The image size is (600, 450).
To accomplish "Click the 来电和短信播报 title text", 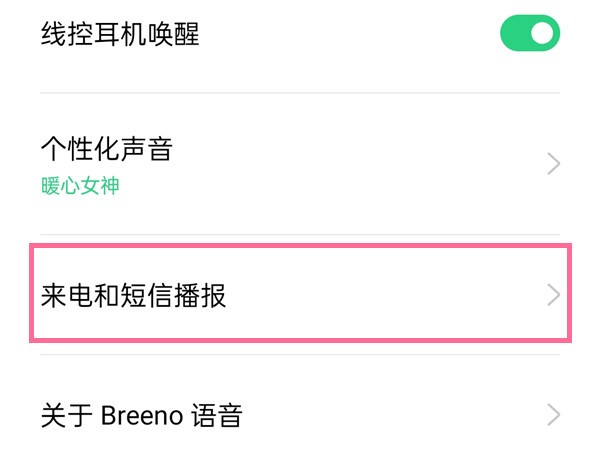I will pos(133,295).
